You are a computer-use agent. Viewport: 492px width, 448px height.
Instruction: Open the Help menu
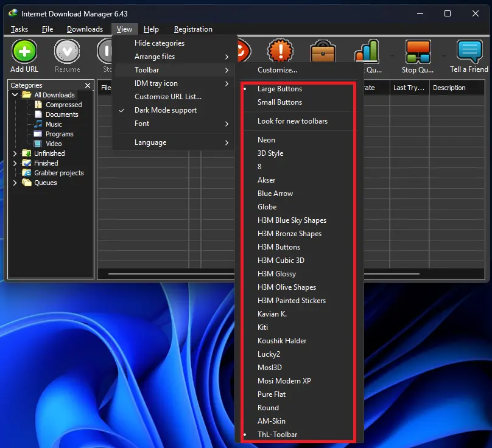[151, 29]
